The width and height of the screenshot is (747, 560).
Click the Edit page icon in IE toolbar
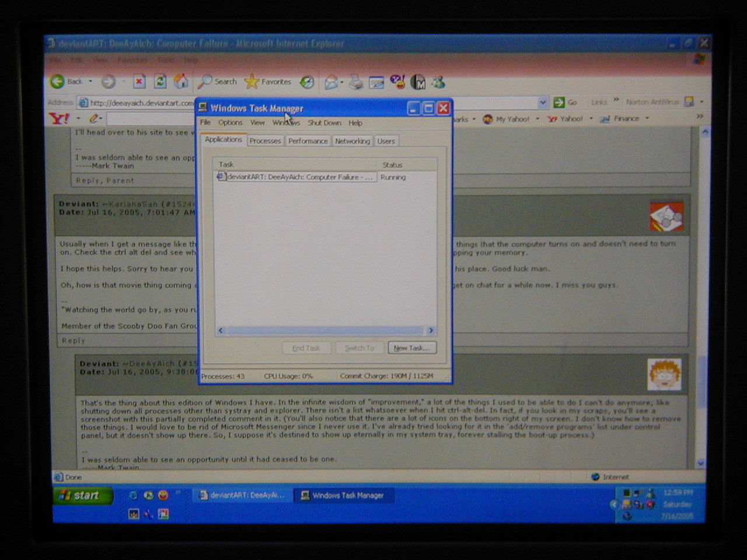point(376,83)
